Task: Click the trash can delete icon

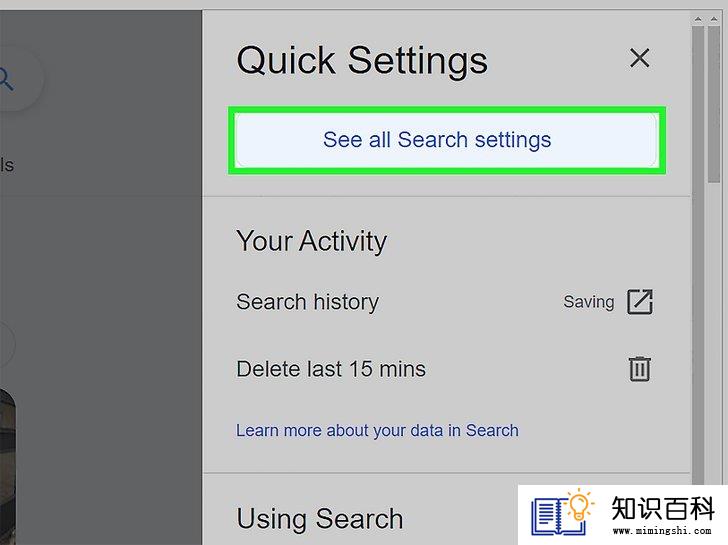Action: tap(640, 369)
